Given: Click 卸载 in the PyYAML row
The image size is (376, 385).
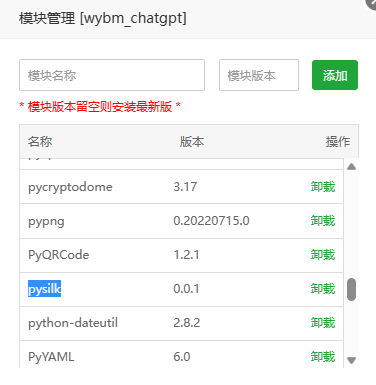Looking at the screenshot, I should click(x=323, y=357).
